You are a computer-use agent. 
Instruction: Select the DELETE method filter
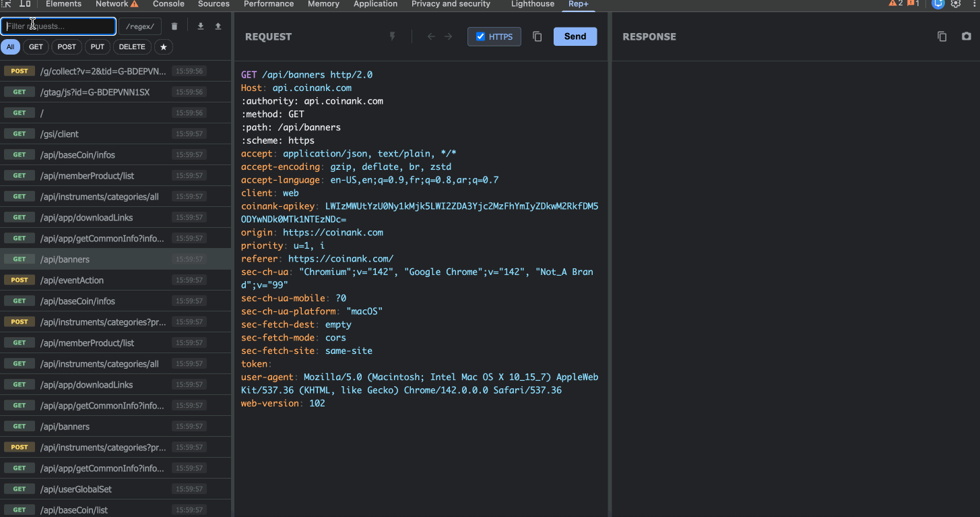tap(132, 47)
